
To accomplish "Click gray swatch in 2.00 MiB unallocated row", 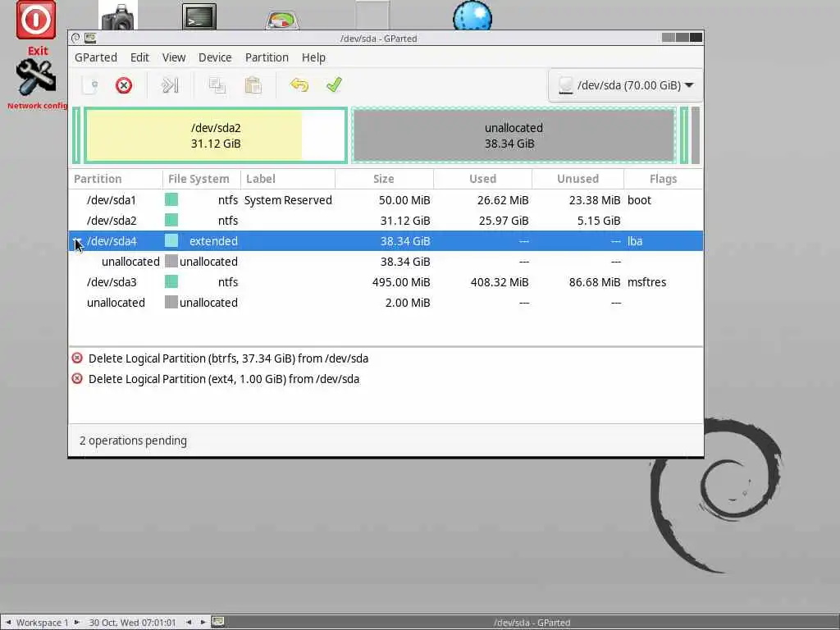I will [x=171, y=302].
